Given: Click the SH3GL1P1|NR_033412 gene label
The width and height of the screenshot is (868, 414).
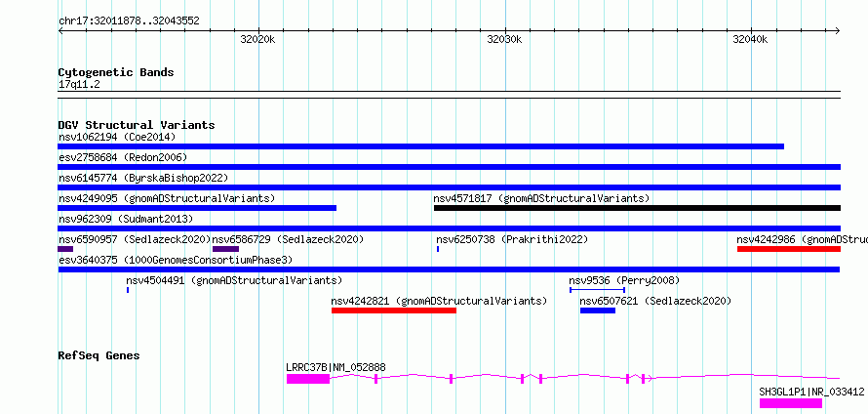Looking at the screenshot, I should [x=811, y=392].
